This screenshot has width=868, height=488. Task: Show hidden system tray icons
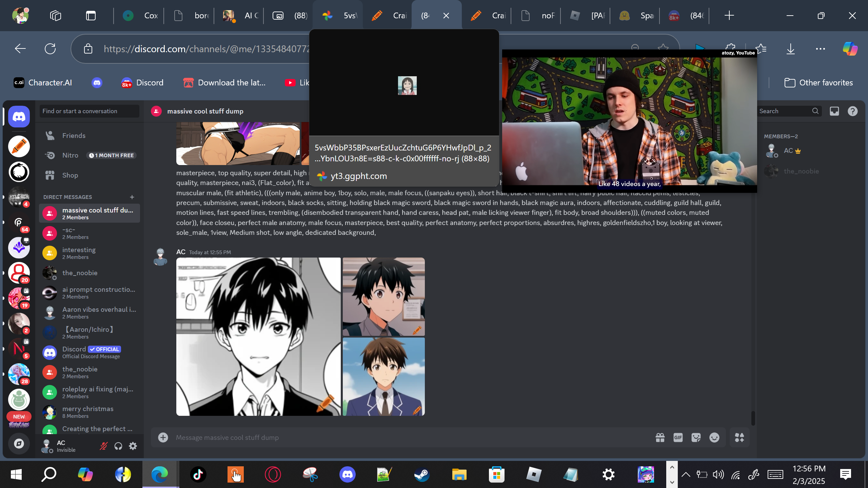[686, 474]
